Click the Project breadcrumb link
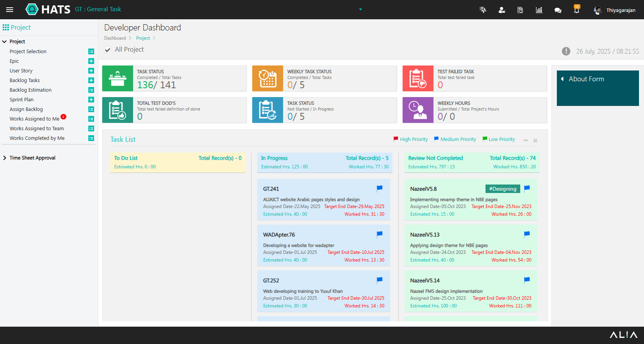The image size is (644, 344). coord(143,38)
